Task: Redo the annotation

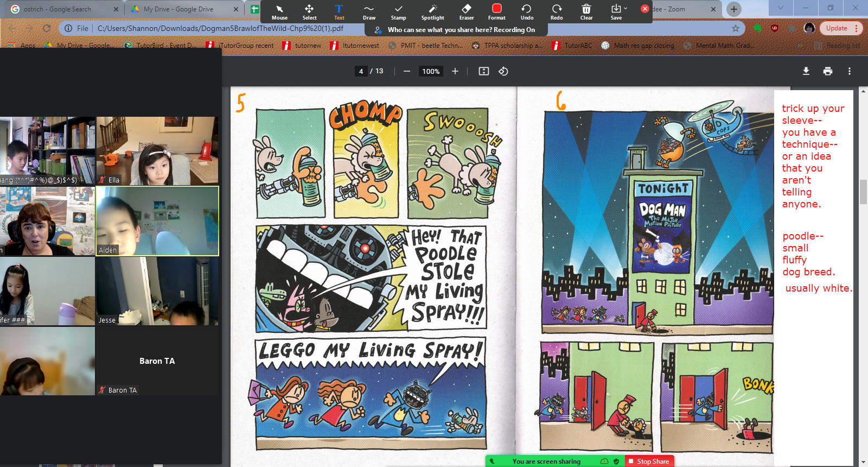Action: click(x=557, y=12)
